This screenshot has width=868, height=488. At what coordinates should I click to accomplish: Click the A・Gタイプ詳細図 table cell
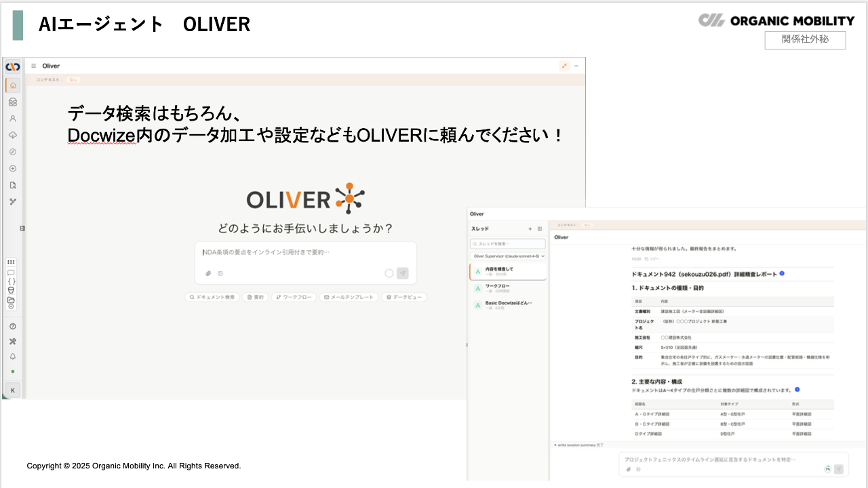(652, 413)
